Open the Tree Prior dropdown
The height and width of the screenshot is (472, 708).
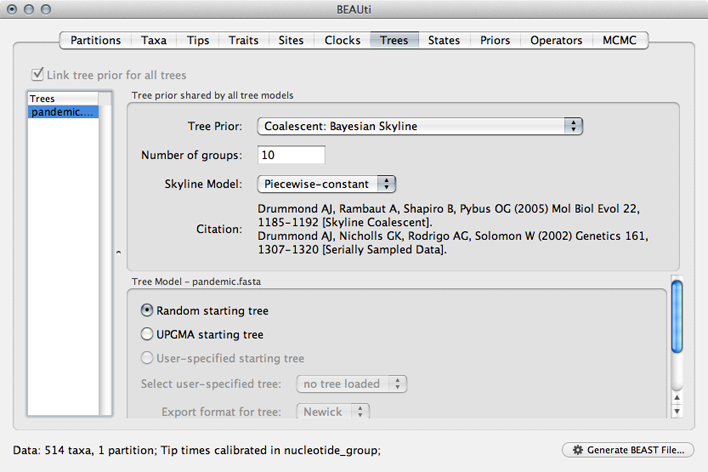[x=420, y=126]
